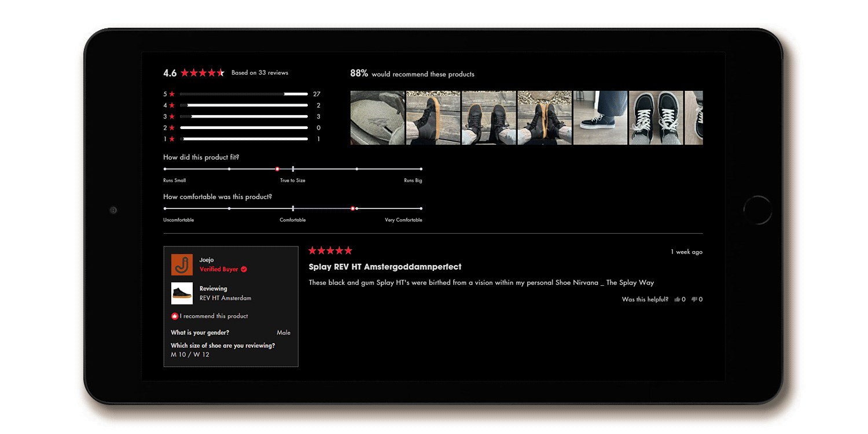Viewport: 868px width, 434px height.
Task: Click the overall 4.6 star rating
Action: click(x=202, y=73)
